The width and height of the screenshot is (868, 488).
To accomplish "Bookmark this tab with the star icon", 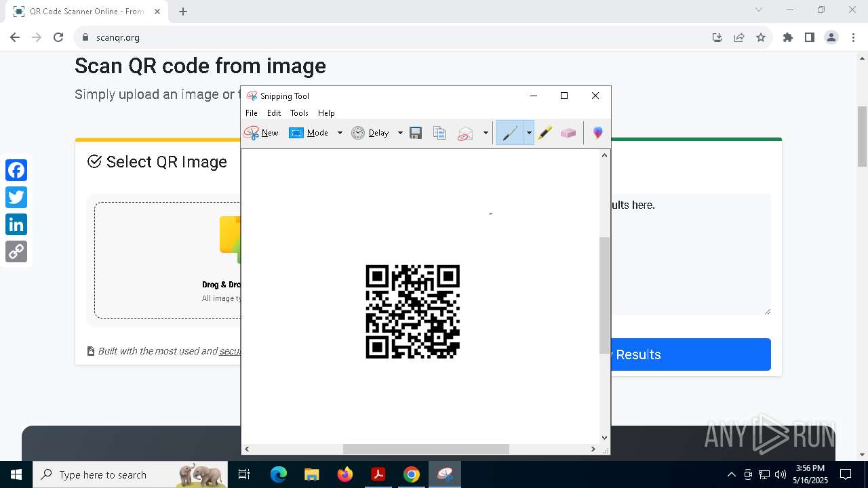I will (x=761, y=37).
